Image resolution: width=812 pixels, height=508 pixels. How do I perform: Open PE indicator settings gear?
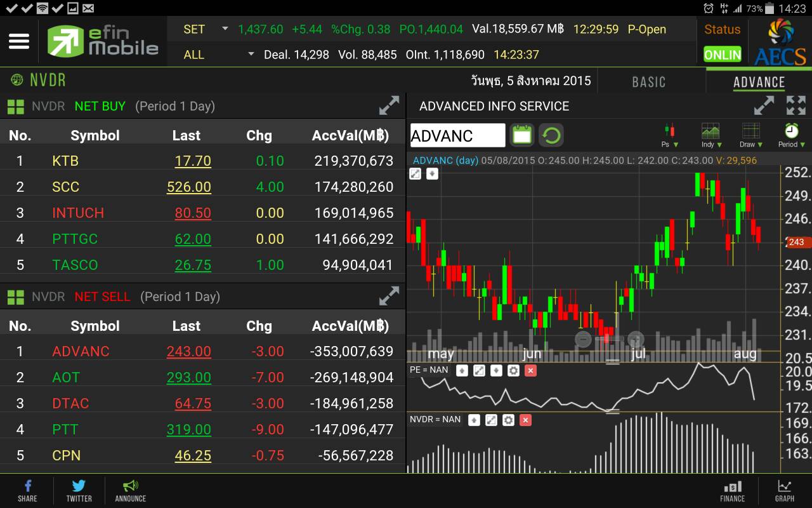(x=514, y=370)
